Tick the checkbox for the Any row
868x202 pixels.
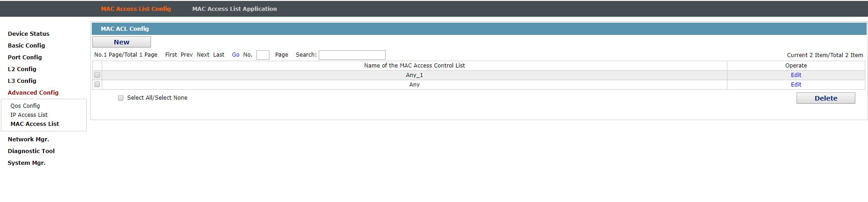pyautogui.click(x=97, y=84)
